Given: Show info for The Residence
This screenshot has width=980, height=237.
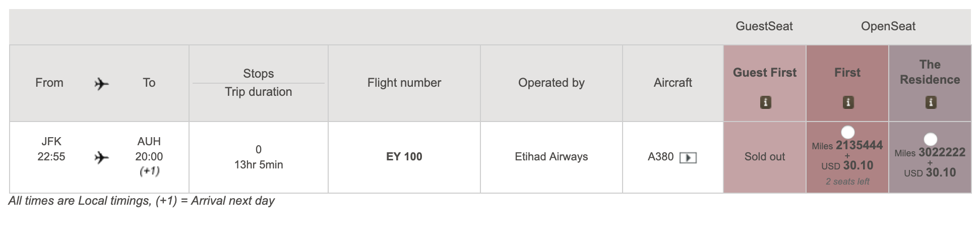Looking at the screenshot, I should tap(931, 103).
